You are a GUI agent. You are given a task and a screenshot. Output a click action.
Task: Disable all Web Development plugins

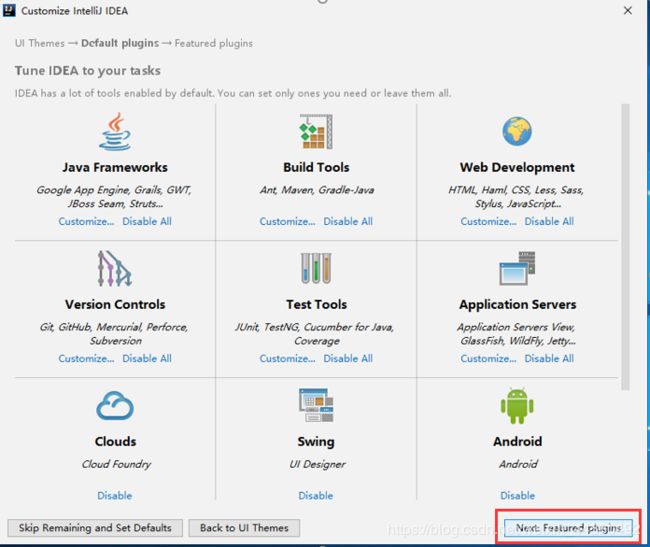point(549,221)
